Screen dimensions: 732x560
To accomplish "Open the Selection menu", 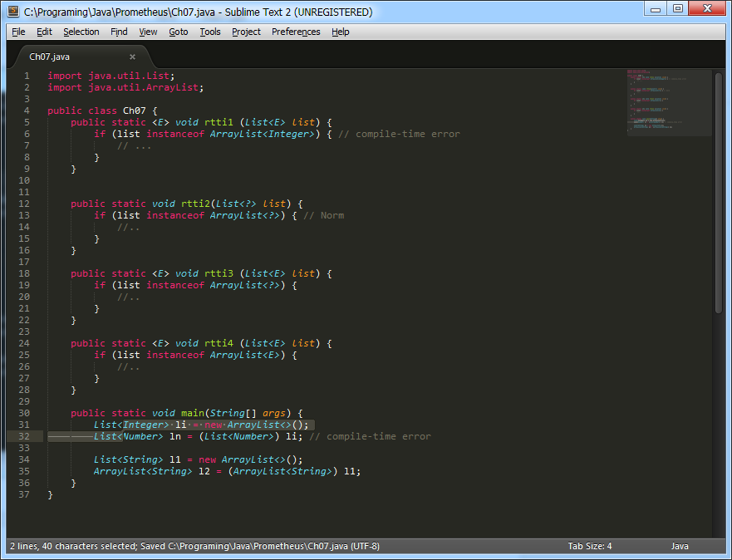I will pyautogui.click(x=81, y=32).
